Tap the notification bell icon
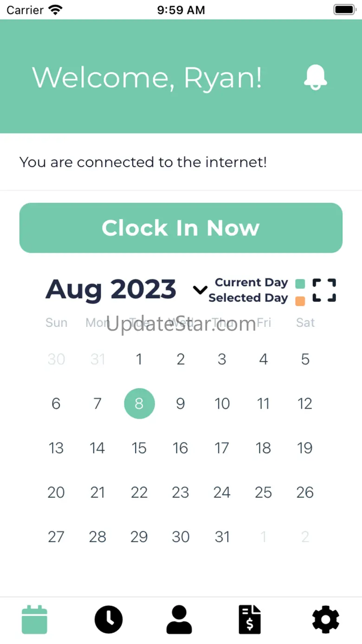This screenshot has width=362, height=644. pyautogui.click(x=316, y=77)
